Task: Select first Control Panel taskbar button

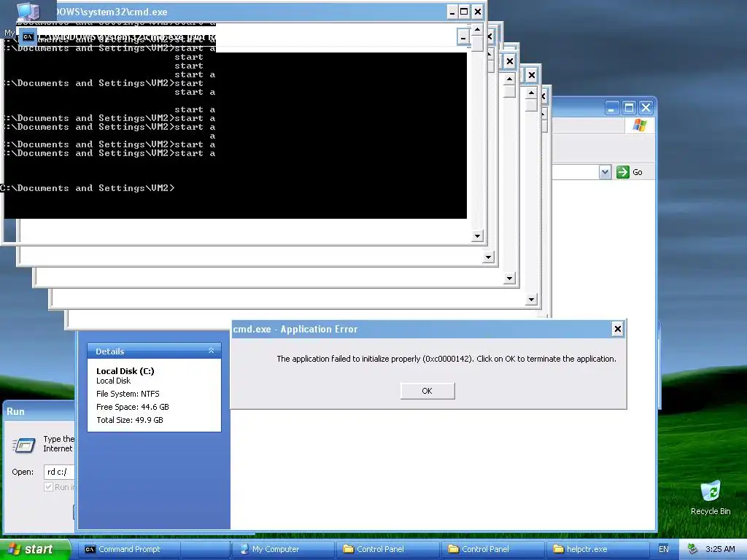Action: (x=387, y=549)
